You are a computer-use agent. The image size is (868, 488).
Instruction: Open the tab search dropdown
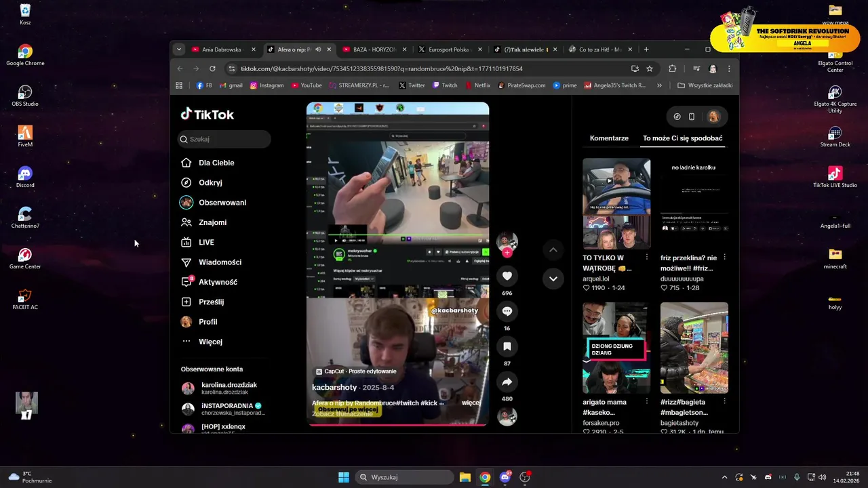tap(179, 49)
